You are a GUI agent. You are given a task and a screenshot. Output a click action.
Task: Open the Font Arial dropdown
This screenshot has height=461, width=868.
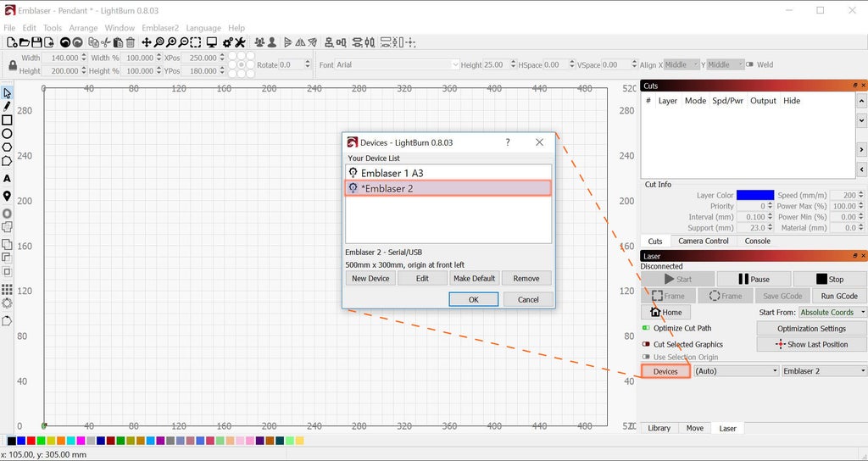[x=398, y=64]
